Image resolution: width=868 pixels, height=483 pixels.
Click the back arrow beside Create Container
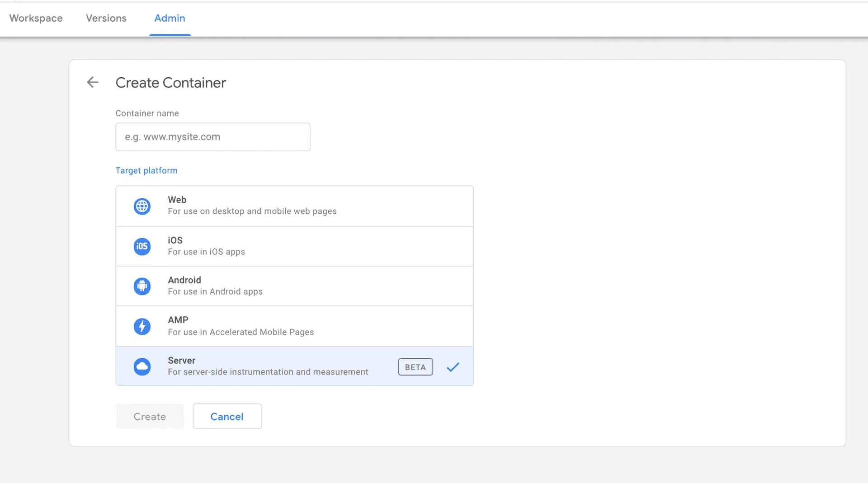[x=93, y=82]
